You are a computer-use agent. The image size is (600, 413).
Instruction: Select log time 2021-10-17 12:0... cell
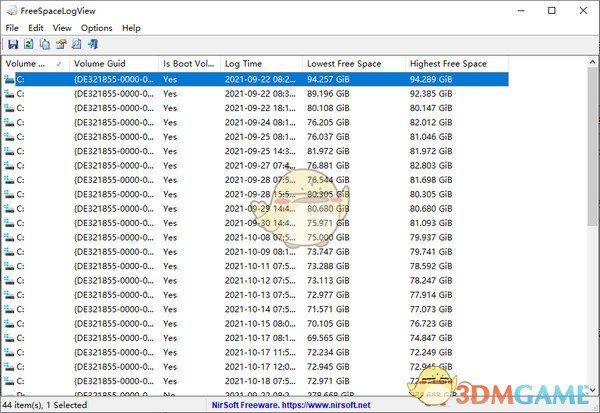260,367
